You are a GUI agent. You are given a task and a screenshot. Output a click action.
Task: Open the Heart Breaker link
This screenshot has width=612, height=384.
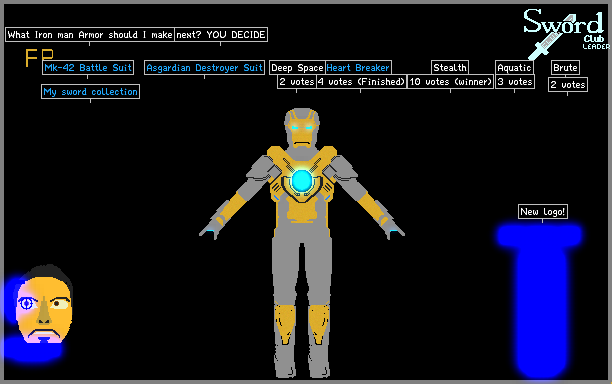click(358, 68)
